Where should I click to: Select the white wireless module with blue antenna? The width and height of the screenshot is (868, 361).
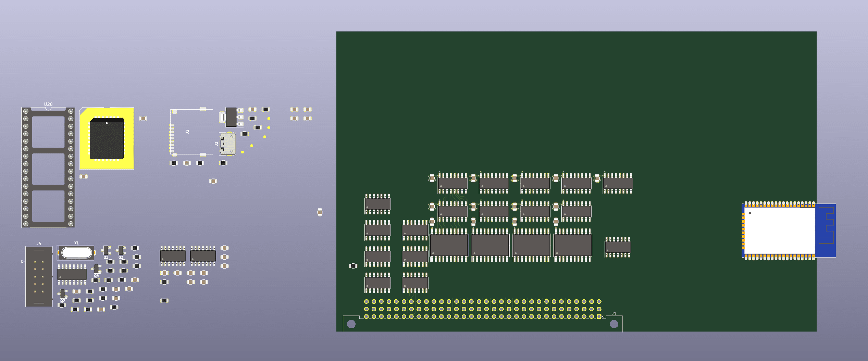click(789, 231)
